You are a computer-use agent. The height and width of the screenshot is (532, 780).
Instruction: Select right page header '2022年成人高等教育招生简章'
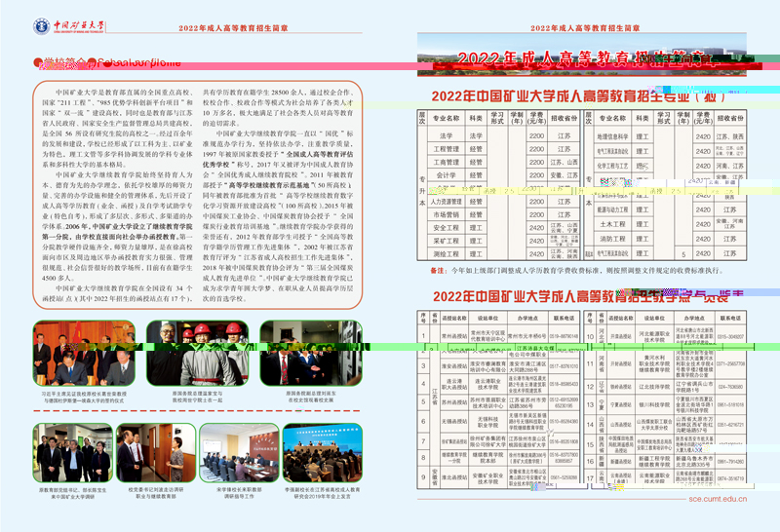click(585, 28)
